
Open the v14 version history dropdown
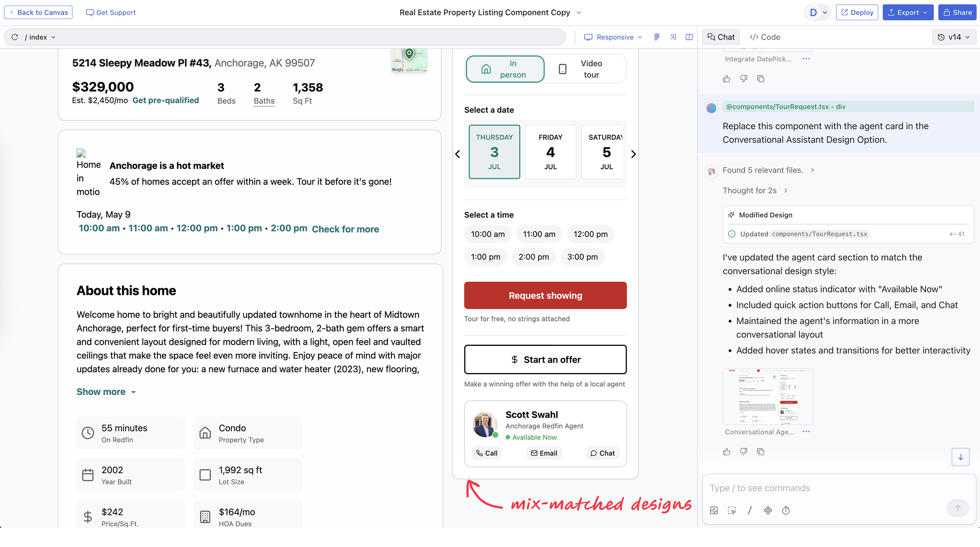click(x=954, y=37)
